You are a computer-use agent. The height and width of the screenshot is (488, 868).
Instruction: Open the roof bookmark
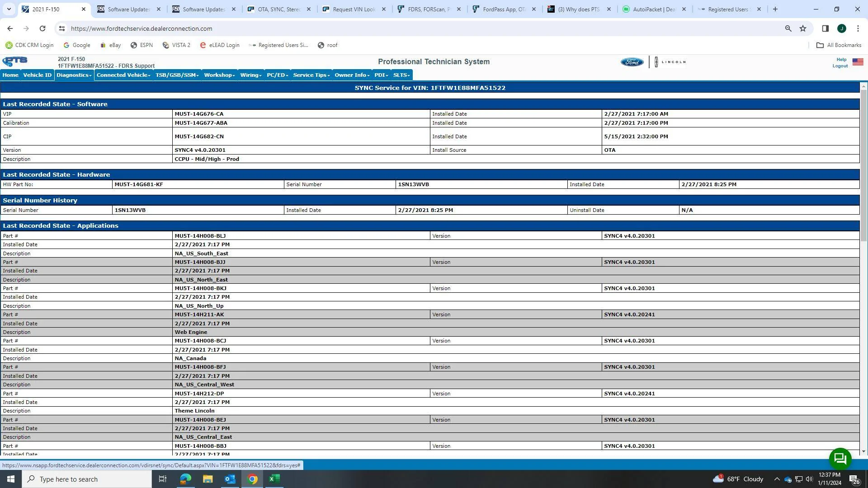point(328,45)
